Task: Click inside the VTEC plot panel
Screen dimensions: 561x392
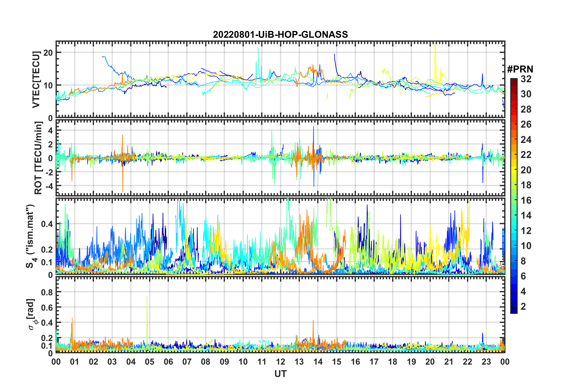Action: click(x=280, y=80)
